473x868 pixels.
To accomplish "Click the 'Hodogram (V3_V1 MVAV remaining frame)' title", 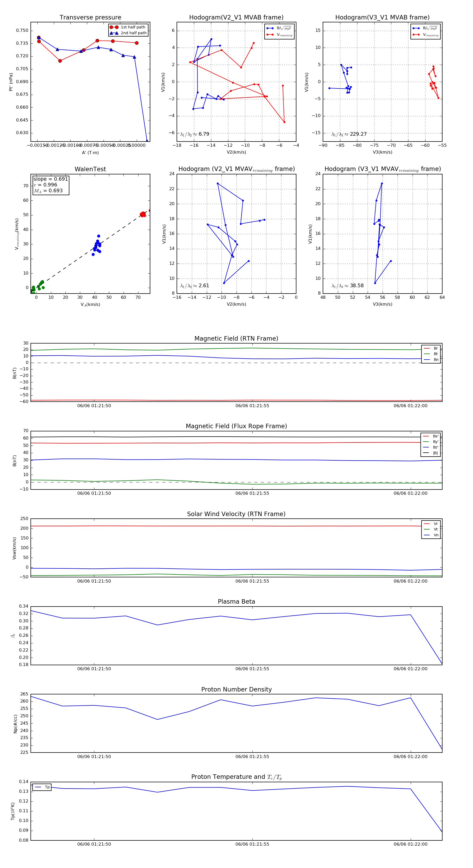I will point(382,169).
